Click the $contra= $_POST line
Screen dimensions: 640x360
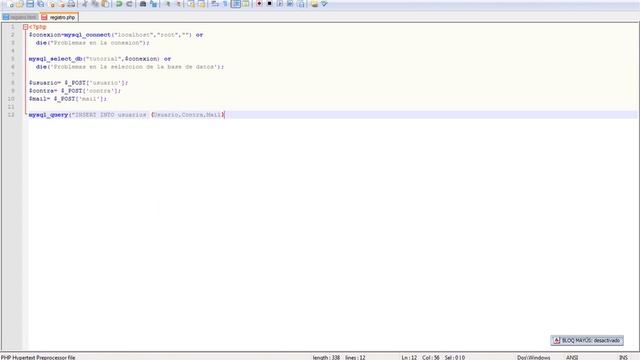[x=75, y=91]
